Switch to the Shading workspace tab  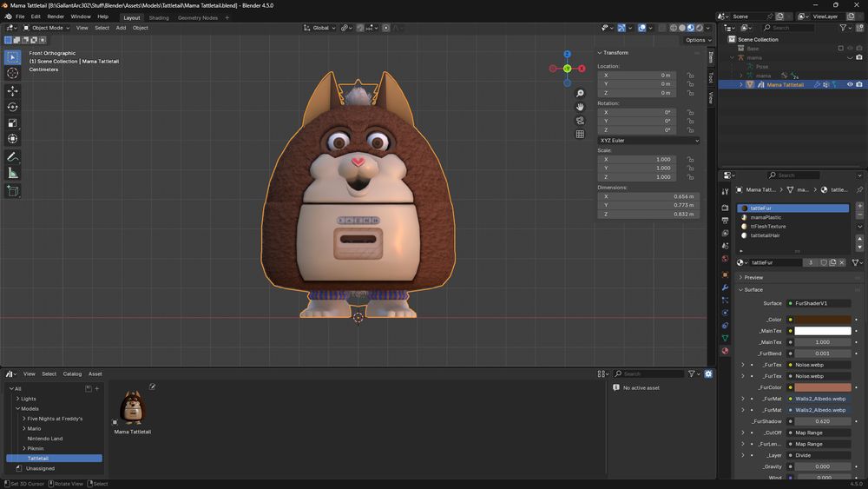click(x=159, y=17)
